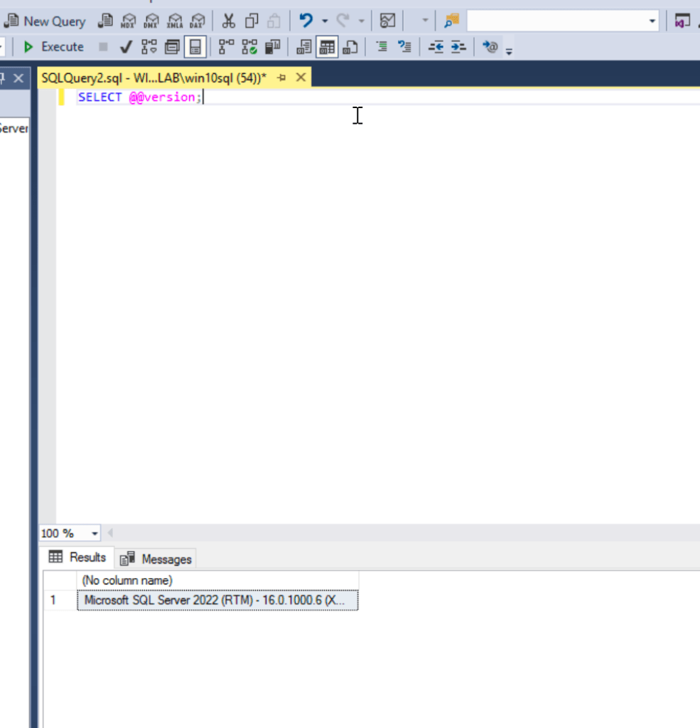
Task: Click the Parse checkmark icon
Action: (x=126, y=47)
